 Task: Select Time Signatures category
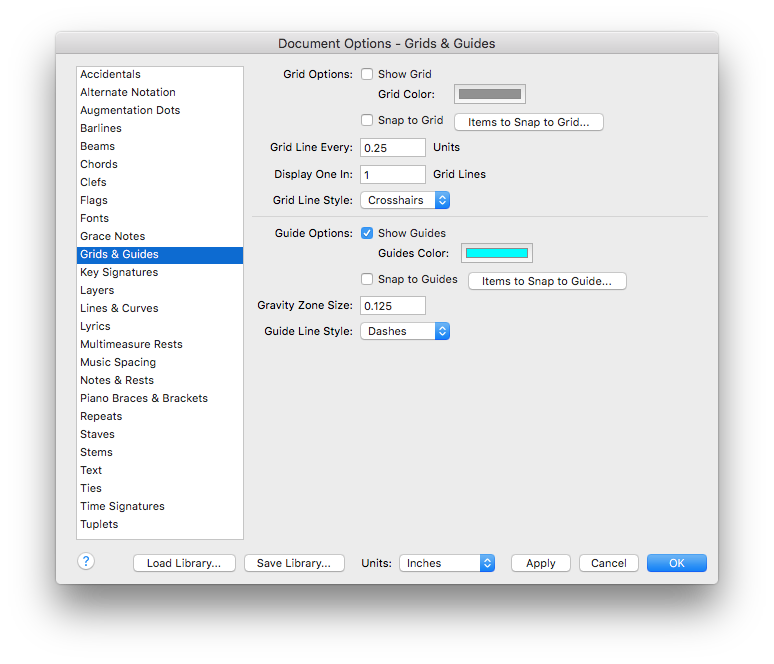click(x=159, y=507)
